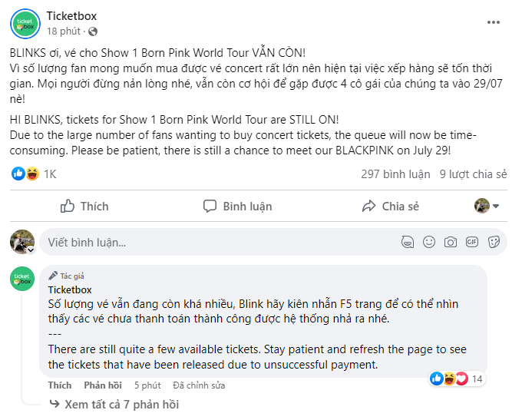Open the emoji picker in comment box
The image size is (512, 420).
(x=429, y=242)
